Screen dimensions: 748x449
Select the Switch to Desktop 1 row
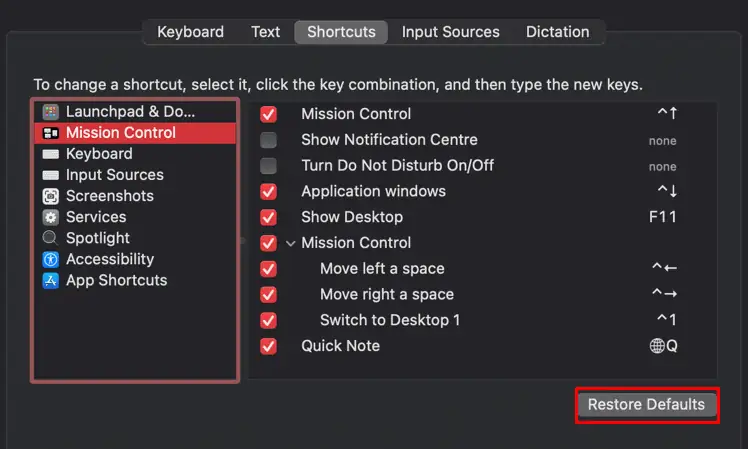point(482,320)
